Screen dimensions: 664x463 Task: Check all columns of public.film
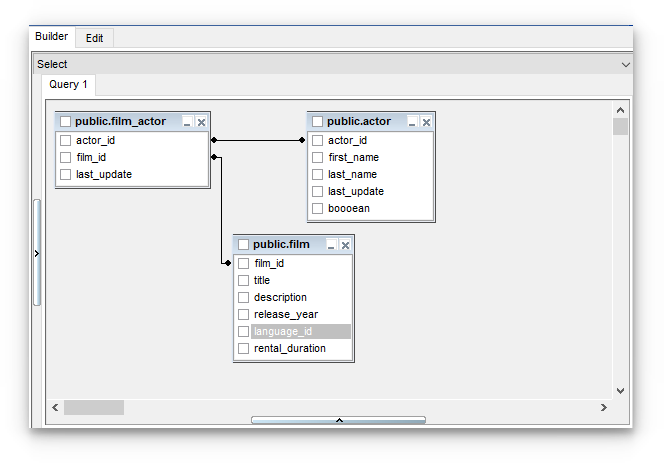coord(243,244)
